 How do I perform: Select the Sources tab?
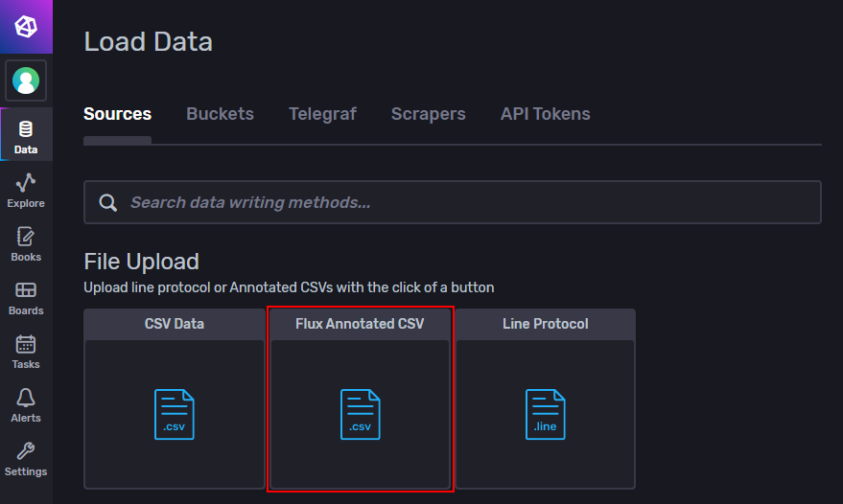coord(117,114)
